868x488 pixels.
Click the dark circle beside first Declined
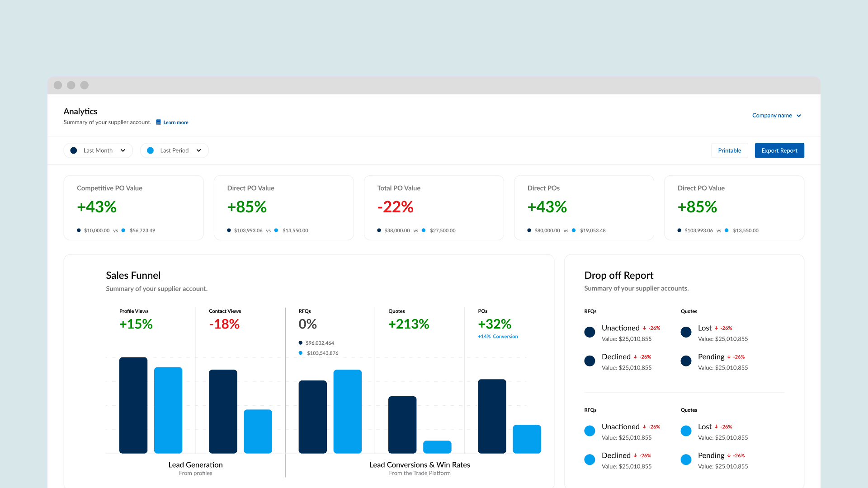590,361
